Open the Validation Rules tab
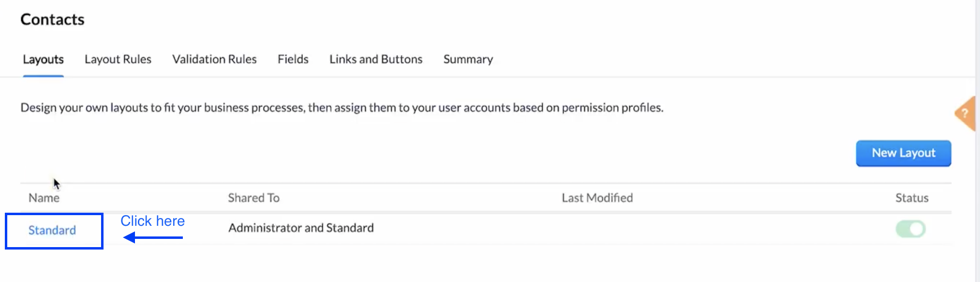The image size is (980, 282). click(x=214, y=59)
